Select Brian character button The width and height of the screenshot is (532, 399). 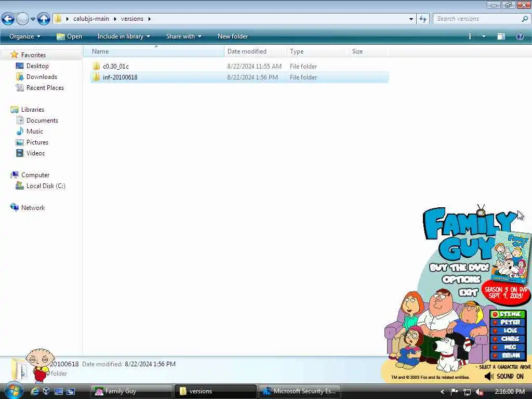[x=507, y=355]
